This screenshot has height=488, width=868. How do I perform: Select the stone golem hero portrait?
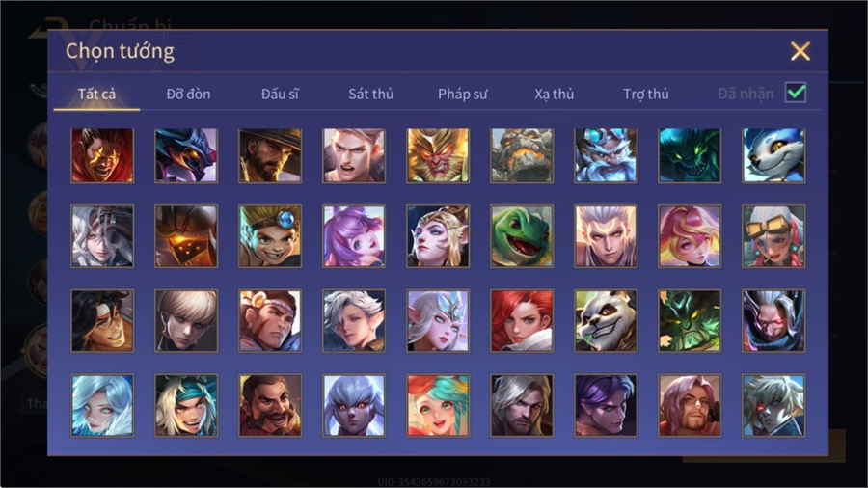click(522, 155)
